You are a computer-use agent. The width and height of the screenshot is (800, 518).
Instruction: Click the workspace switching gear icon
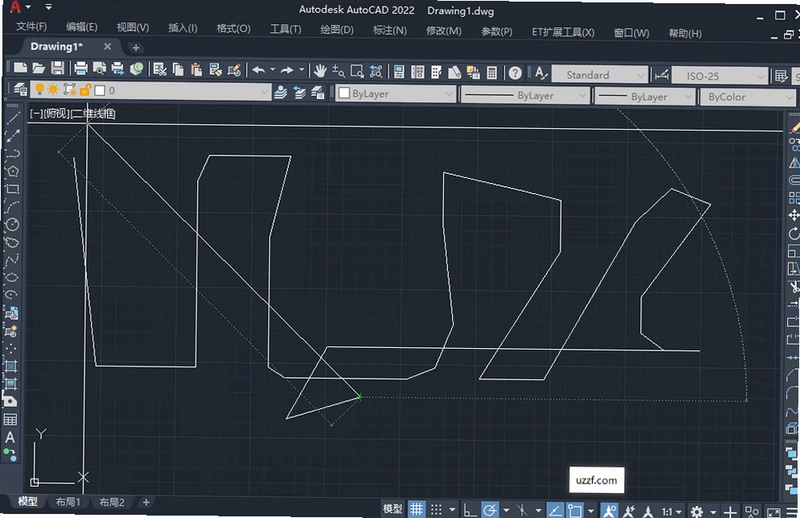click(x=697, y=512)
